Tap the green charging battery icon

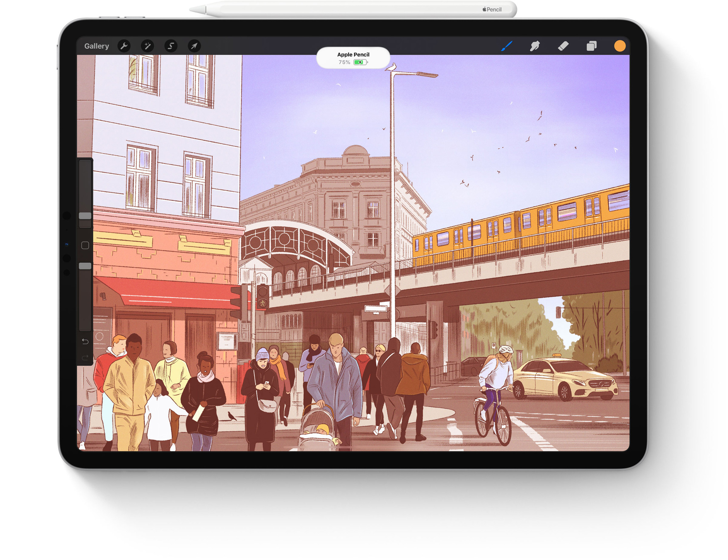(x=361, y=62)
